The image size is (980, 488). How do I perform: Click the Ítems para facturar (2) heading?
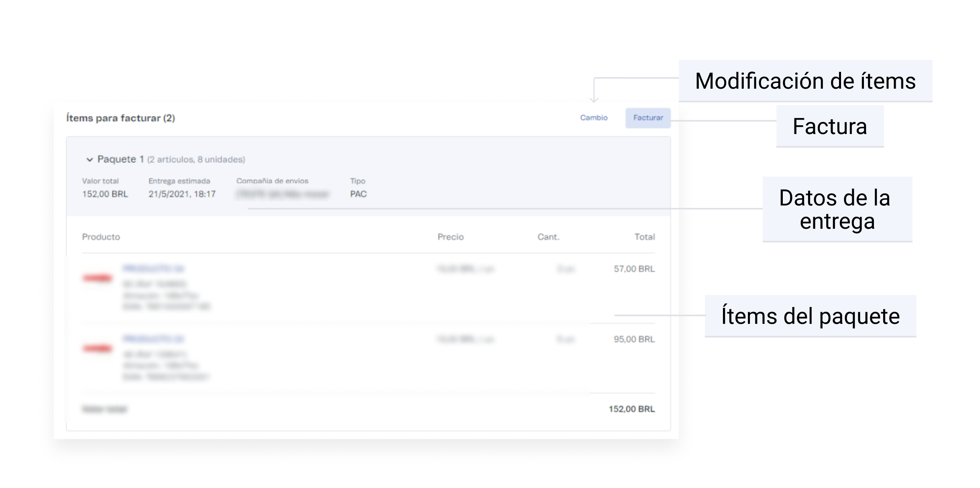(120, 118)
